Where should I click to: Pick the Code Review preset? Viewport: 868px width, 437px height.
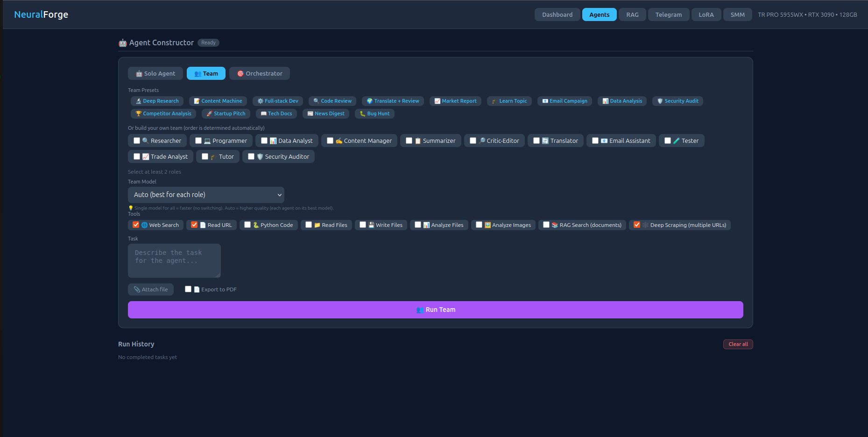click(x=332, y=101)
